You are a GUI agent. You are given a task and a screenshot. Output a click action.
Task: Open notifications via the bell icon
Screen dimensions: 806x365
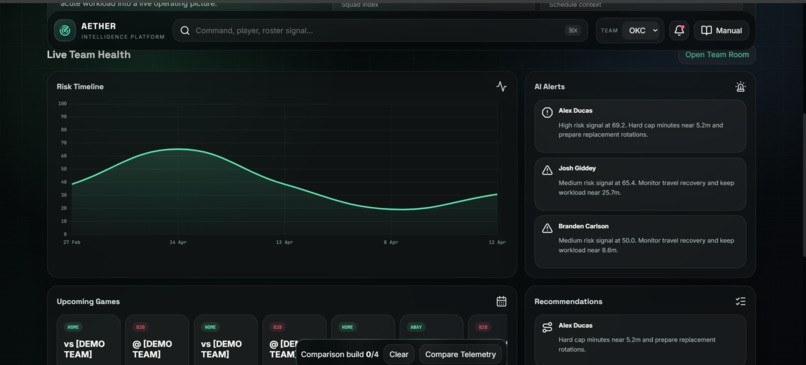pyautogui.click(x=679, y=30)
